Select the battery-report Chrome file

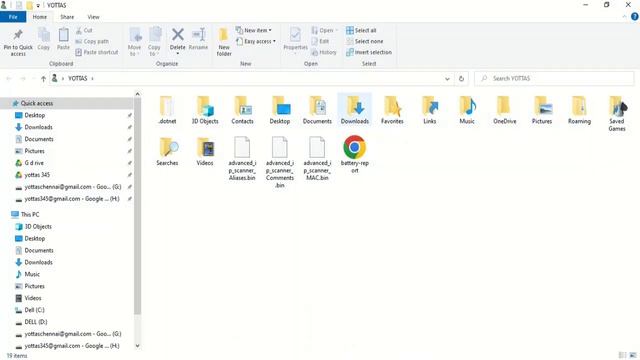click(x=355, y=155)
